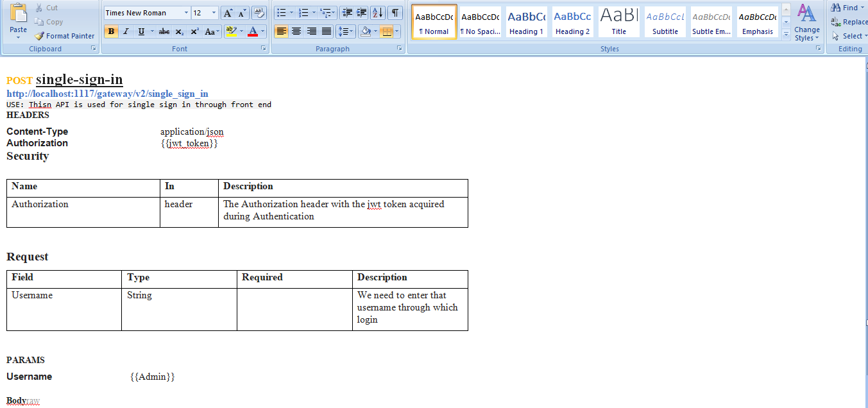This screenshot has height=408, width=868.
Task: Apply the red font color
Action: tap(253, 31)
